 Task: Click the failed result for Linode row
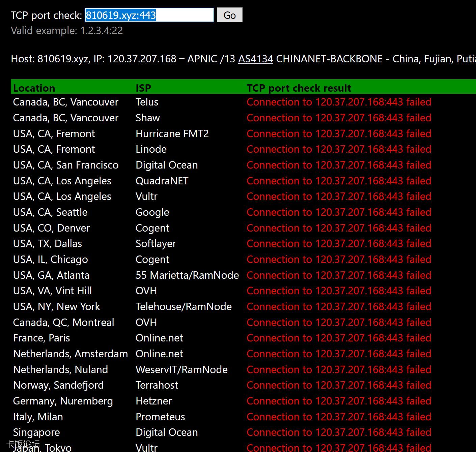[339, 149]
